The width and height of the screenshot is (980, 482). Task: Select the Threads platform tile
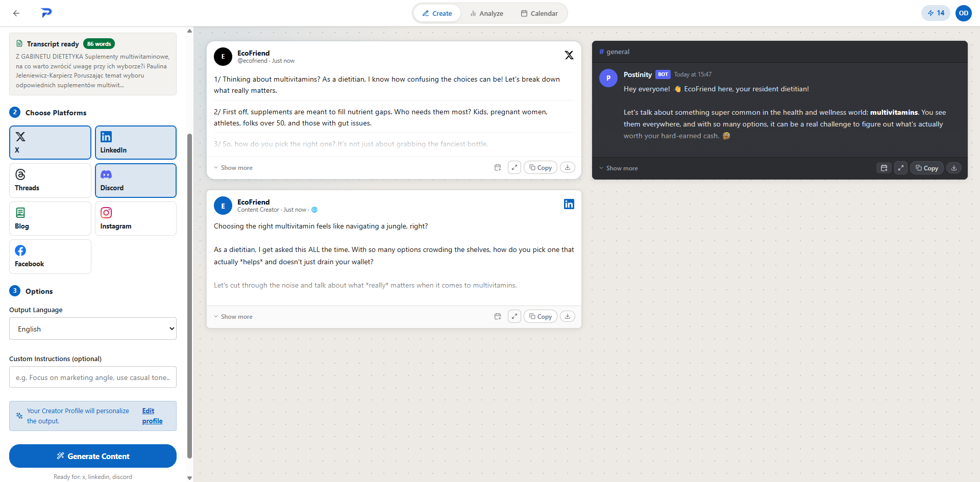(50, 181)
